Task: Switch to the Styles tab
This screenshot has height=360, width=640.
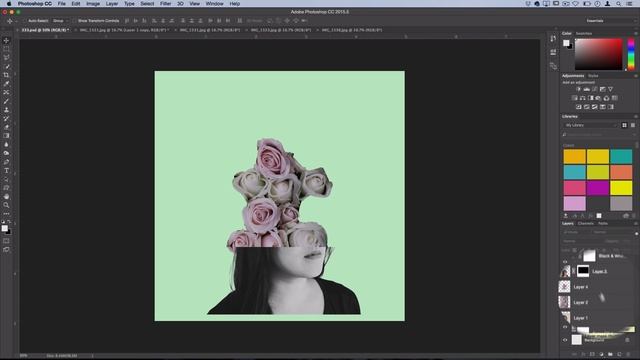Action: pos(593,76)
